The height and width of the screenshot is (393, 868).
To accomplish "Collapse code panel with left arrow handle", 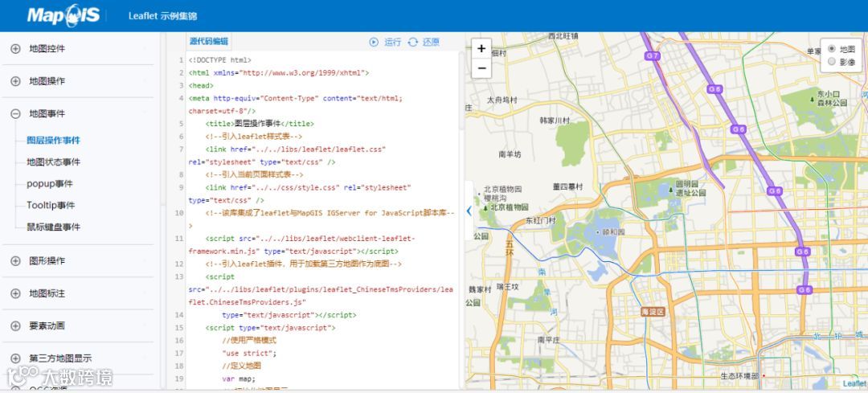I will [469, 211].
